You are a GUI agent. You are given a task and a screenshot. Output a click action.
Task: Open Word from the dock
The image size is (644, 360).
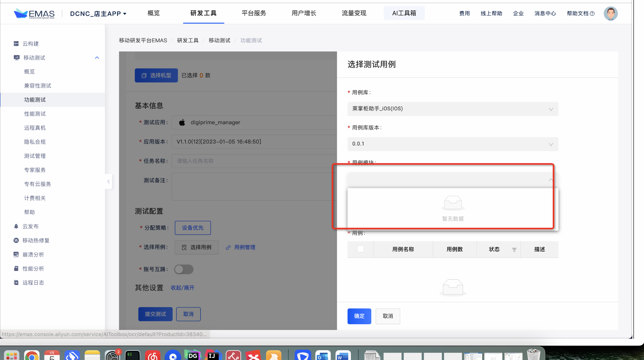(x=343, y=355)
